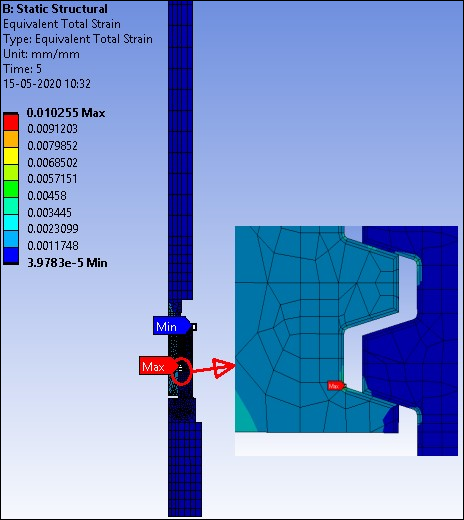Click legend value 0.003445

[x=50, y=212]
